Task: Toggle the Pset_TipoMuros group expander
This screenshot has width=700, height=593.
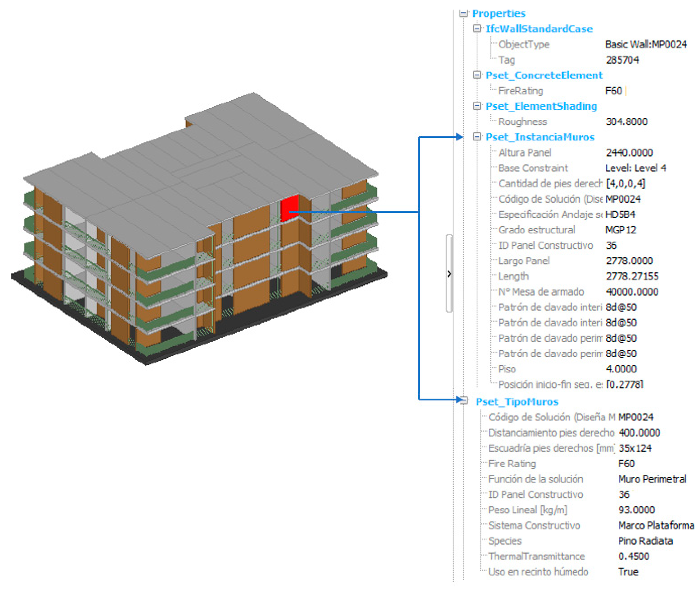Action: (x=464, y=401)
